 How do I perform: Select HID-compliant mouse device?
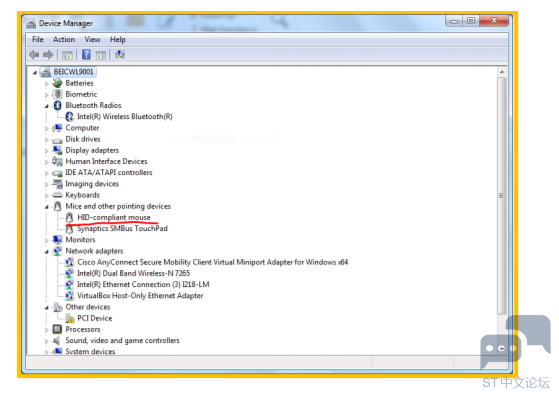point(114,217)
